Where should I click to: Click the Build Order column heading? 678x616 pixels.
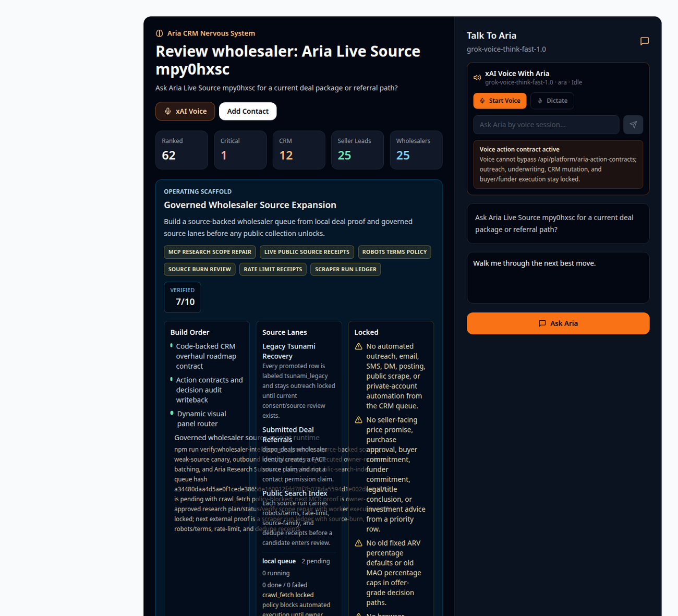[x=190, y=332]
